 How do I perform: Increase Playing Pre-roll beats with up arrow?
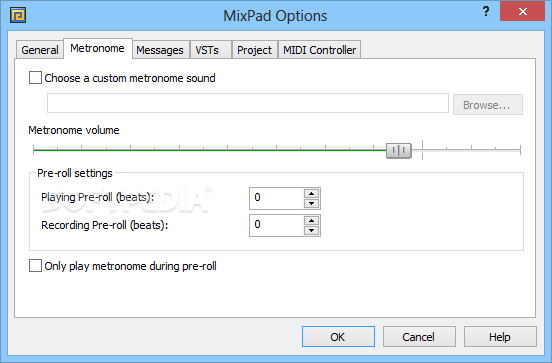click(x=311, y=193)
